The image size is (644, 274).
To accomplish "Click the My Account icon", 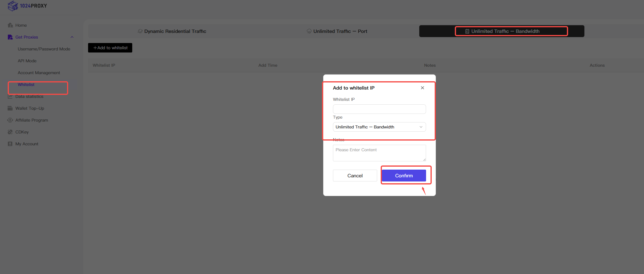I will (10, 144).
